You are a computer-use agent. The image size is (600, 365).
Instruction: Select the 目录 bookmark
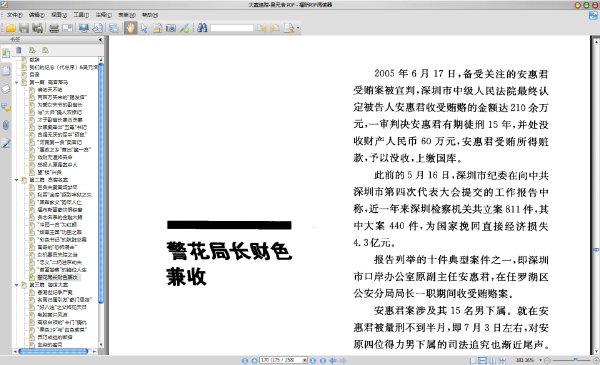pos(34,75)
